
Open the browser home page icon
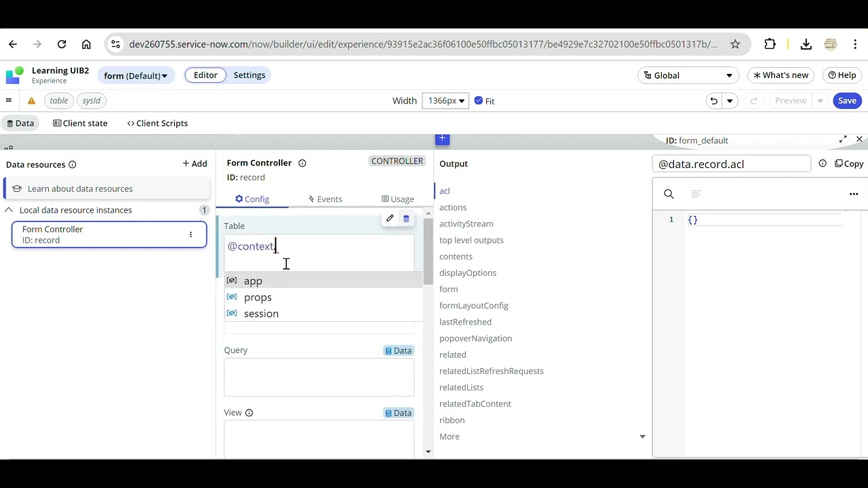pos(86,44)
